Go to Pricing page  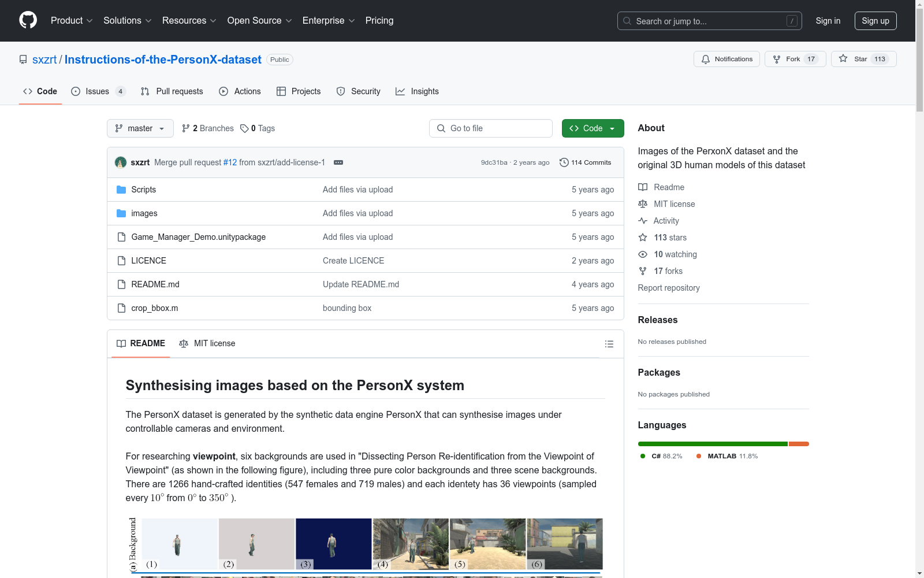coord(379,20)
